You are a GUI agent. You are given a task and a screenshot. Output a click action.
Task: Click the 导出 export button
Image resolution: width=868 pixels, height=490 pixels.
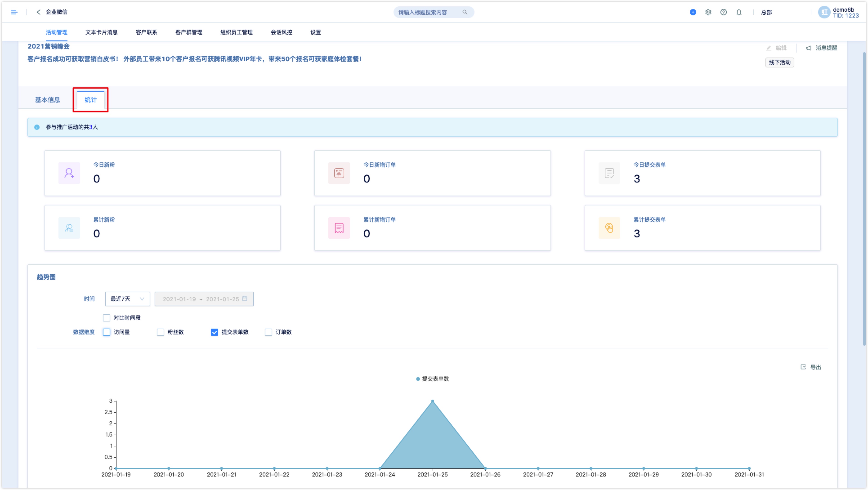pyautogui.click(x=811, y=367)
